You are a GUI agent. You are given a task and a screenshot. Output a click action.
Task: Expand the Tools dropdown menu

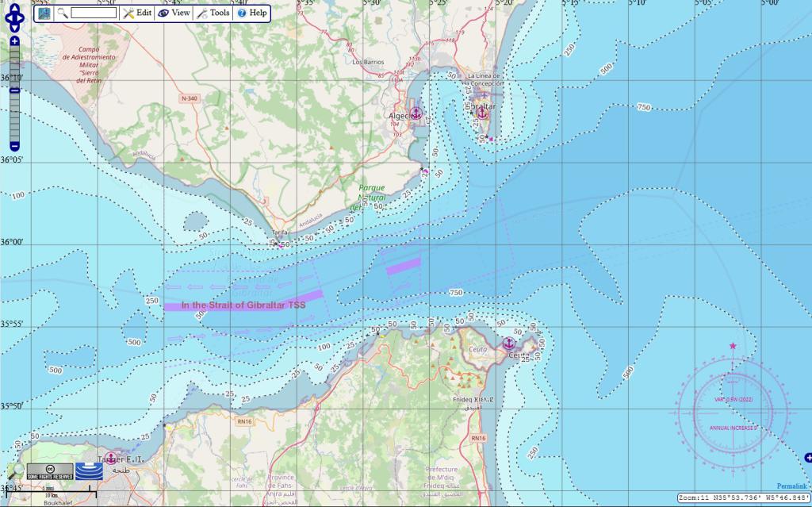point(213,13)
